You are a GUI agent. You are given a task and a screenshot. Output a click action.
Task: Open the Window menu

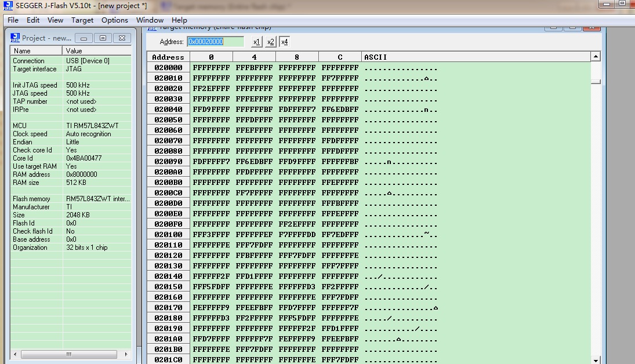[150, 20]
